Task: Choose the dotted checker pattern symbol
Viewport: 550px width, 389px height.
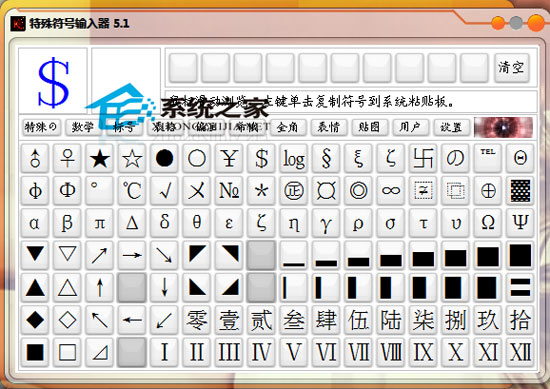Action: 520,191
